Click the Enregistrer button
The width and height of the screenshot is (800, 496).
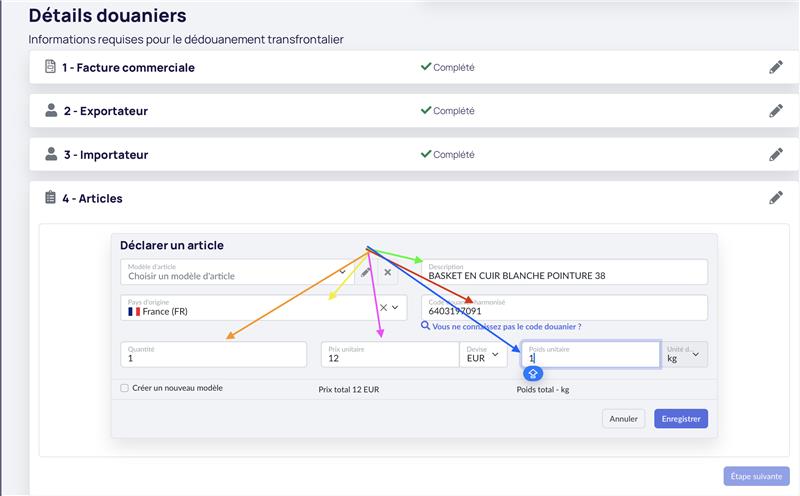coord(681,419)
